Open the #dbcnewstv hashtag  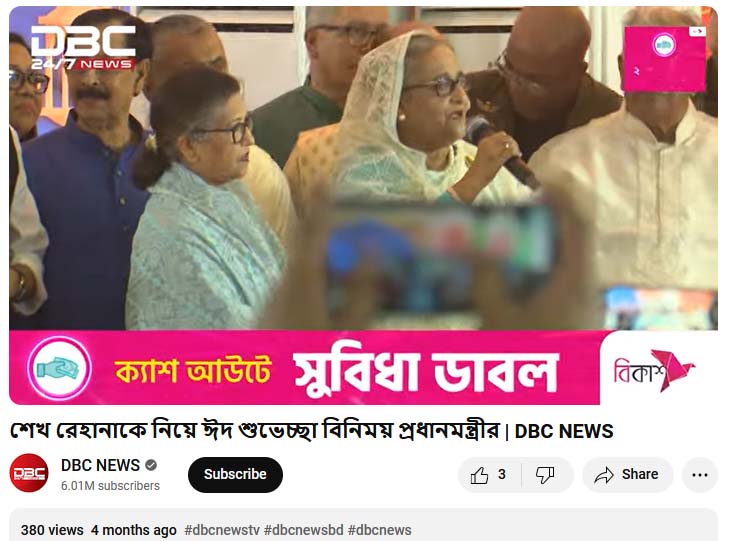pyautogui.click(x=222, y=530)
